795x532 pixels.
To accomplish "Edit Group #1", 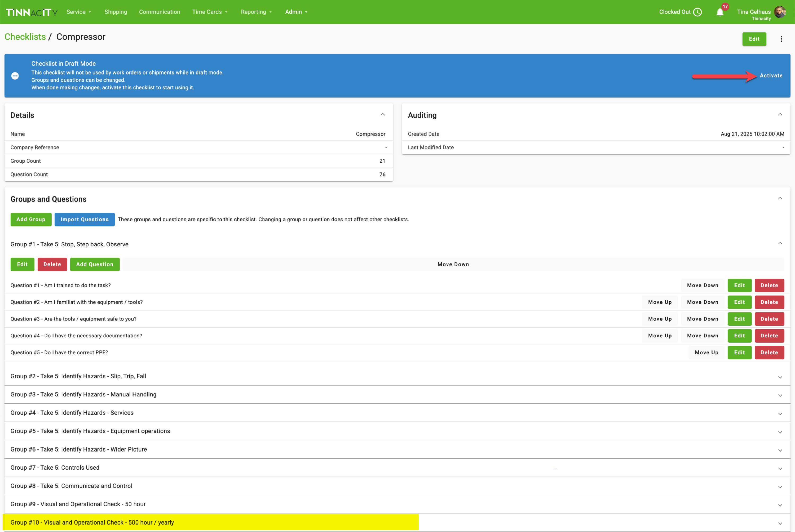I will point(23,264).
